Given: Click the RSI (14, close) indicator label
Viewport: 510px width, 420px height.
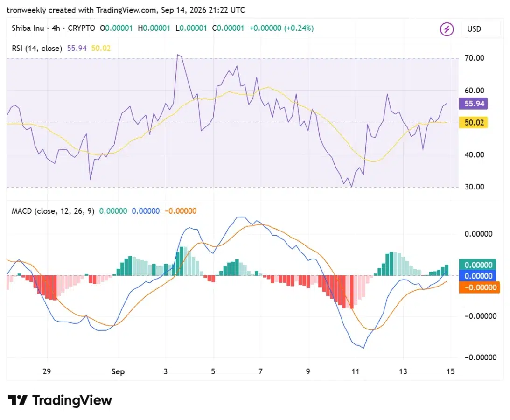Looking at the screenshot, I should (37, 49).
